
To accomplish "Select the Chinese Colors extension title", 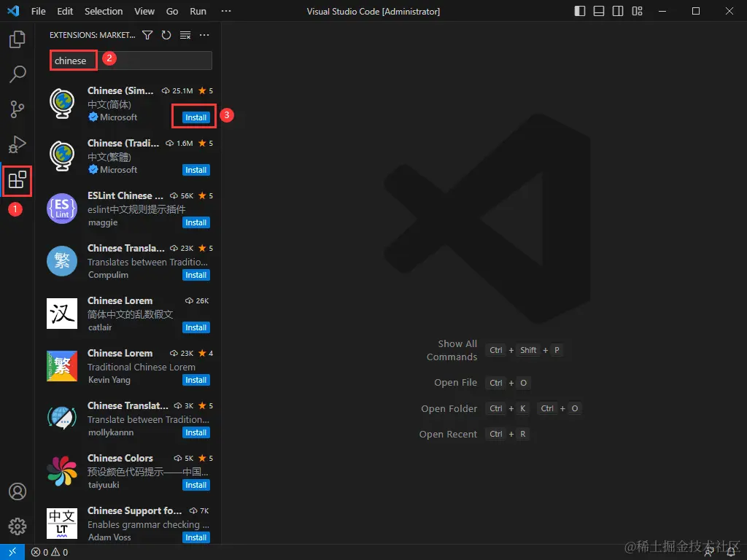I will coord(120,458).
